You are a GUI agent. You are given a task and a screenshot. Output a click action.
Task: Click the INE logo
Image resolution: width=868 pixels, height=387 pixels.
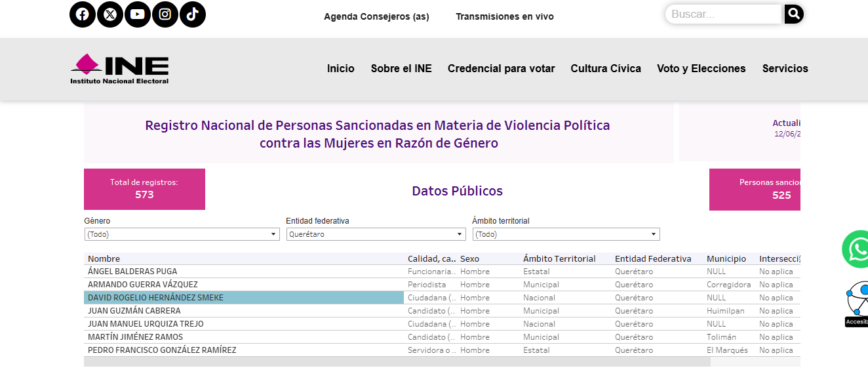[x=120, y=69]
